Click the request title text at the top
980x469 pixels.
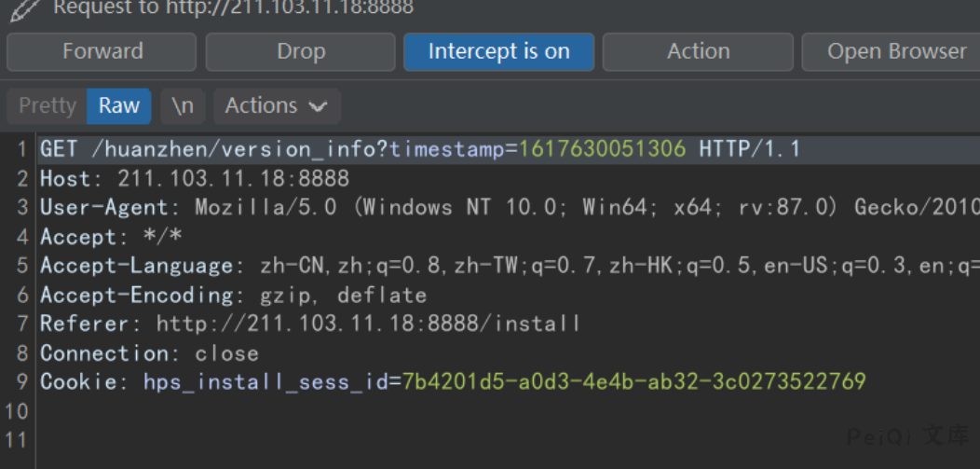tap(233, 8)
